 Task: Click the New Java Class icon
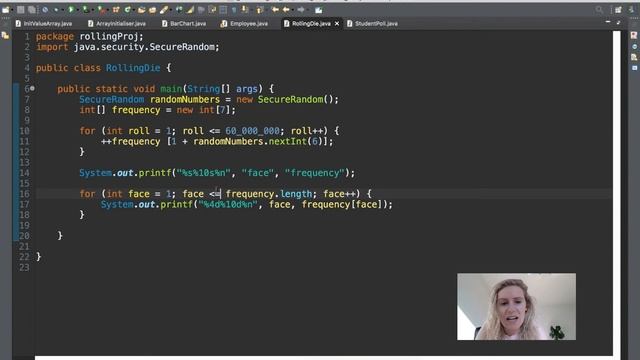click(127, 10)
